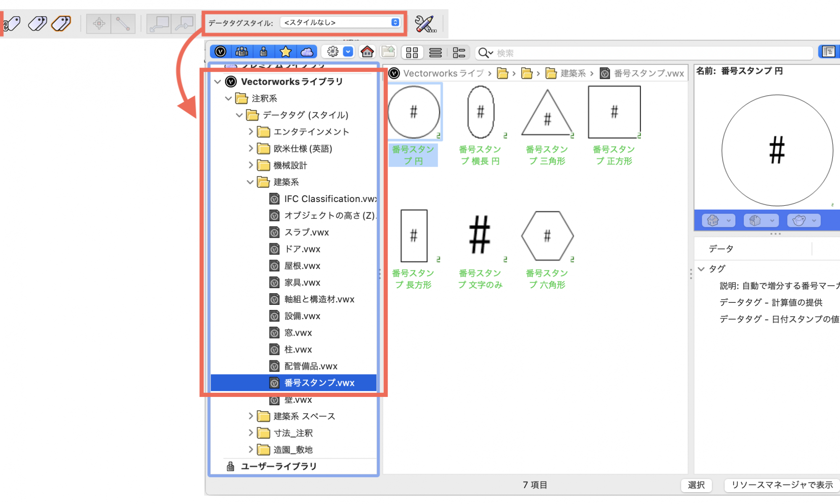Select ドア.vwx in the tree
The height and width of the screenshot is (504, 840).
click(294, 249)
